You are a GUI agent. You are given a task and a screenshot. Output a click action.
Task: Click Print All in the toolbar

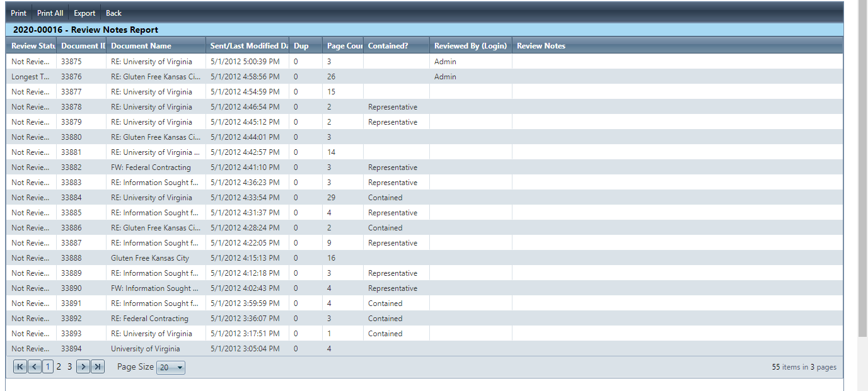[50, 13]
